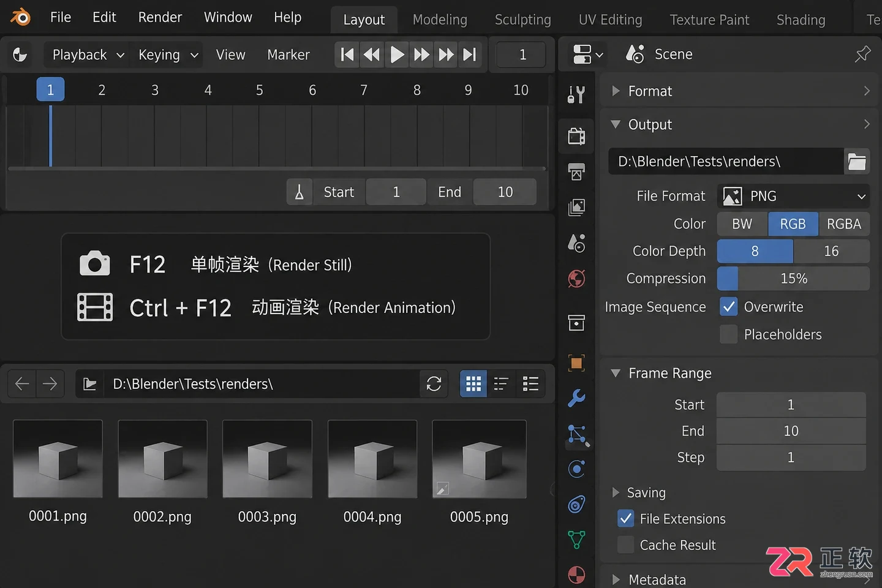This screenshot has width=882, height=588.
Task: Open the Object Constraints tab
Action: [576, 505]
